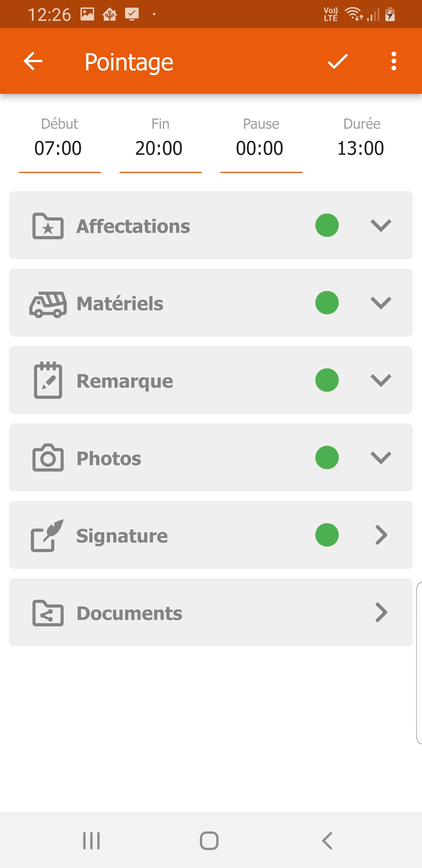The image size is (422, 868).
Task: Tap the Photos camera icon
Action: 48,457
